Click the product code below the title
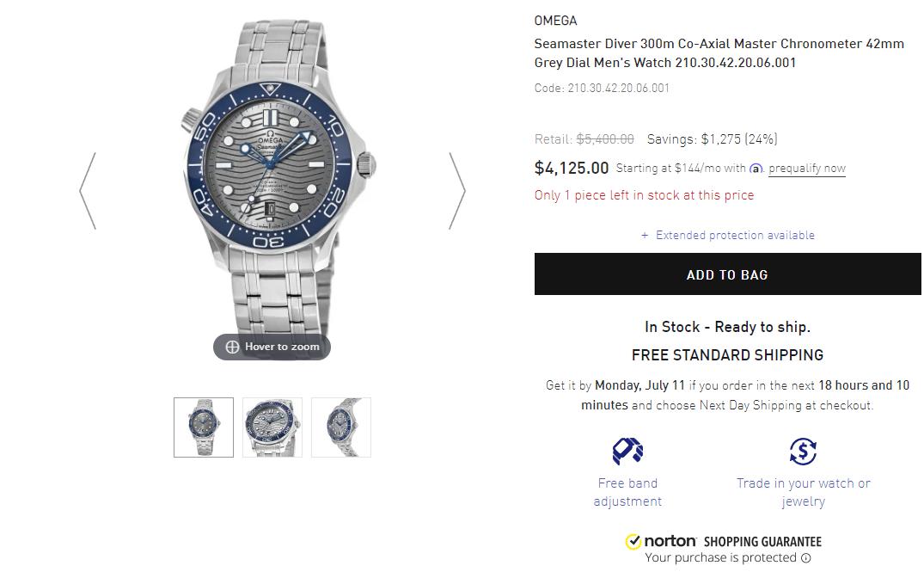 [602, 88]
